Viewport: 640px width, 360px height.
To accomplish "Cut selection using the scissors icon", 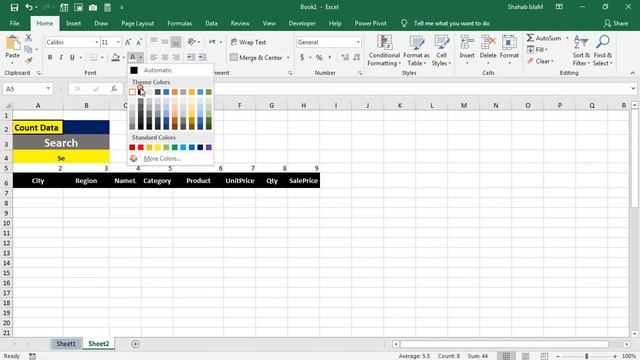I will [x=28, y=38].
